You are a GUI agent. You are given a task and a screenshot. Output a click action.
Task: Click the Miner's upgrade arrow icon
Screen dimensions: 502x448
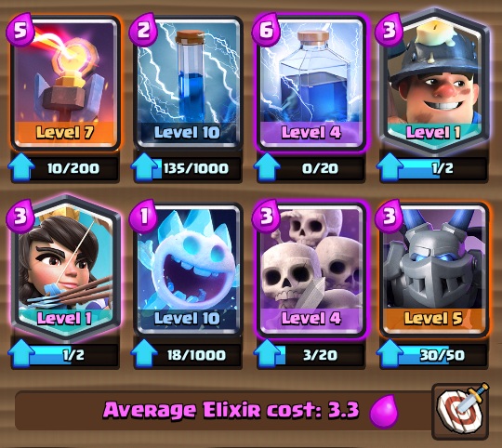point(390,167)
